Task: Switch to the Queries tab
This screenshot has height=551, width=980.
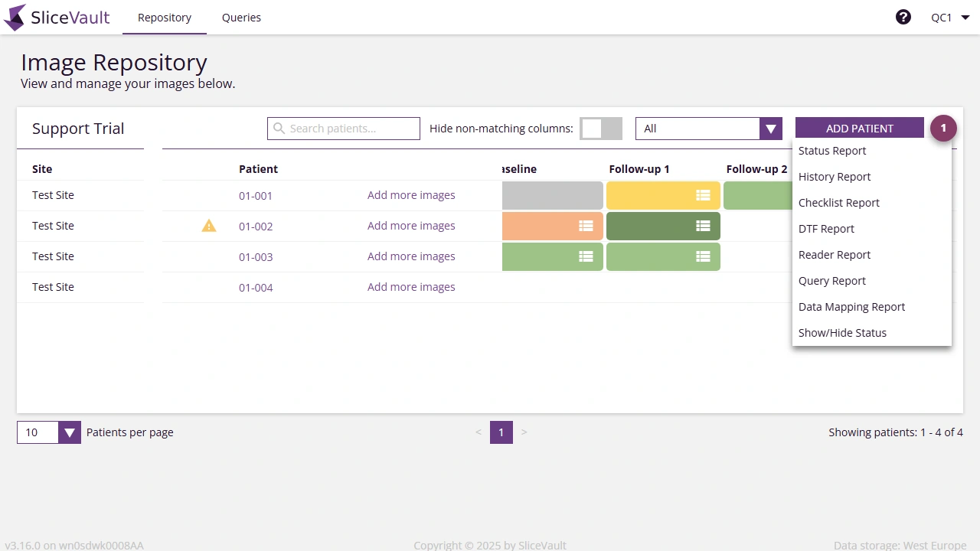Action: [x=241, y=17]
